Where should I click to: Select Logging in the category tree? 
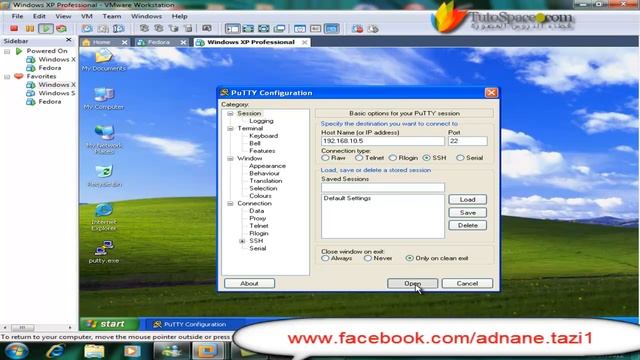pyautogui.click(x=261, y=121)
